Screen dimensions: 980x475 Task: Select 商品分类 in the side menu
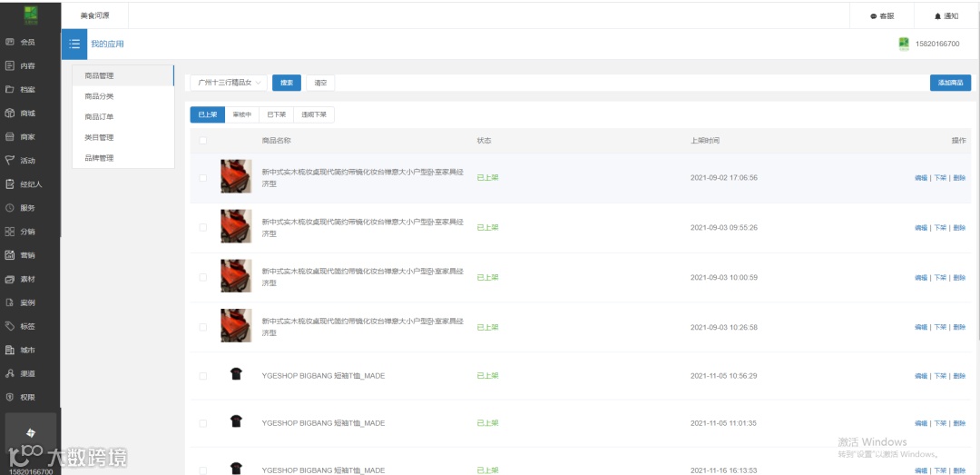click(123, 96)
